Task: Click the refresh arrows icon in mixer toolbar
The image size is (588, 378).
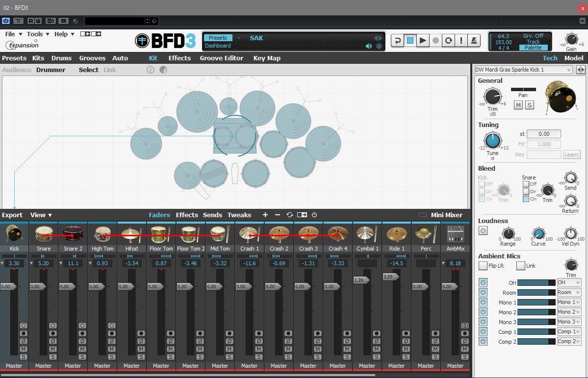Action: point(289,215)
